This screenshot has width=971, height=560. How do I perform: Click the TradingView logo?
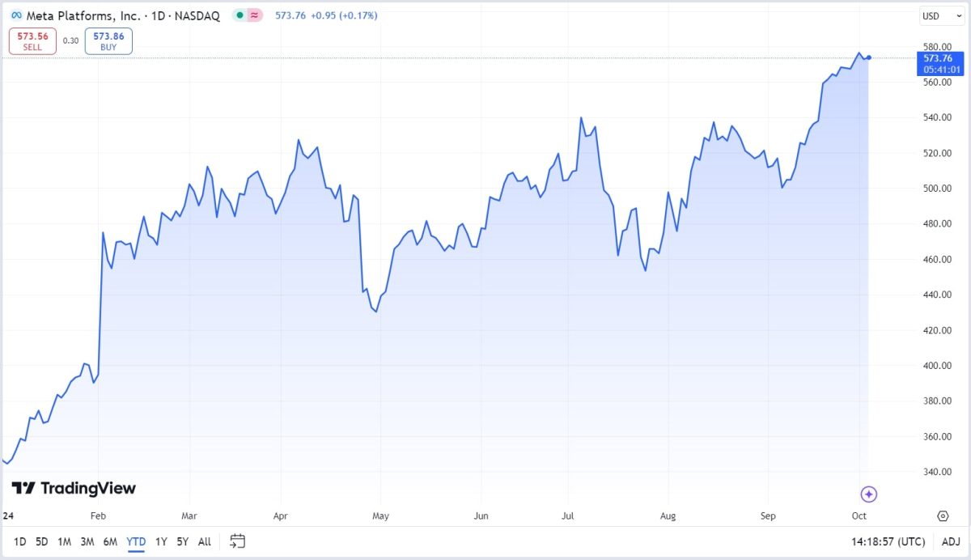click(74, 488)
